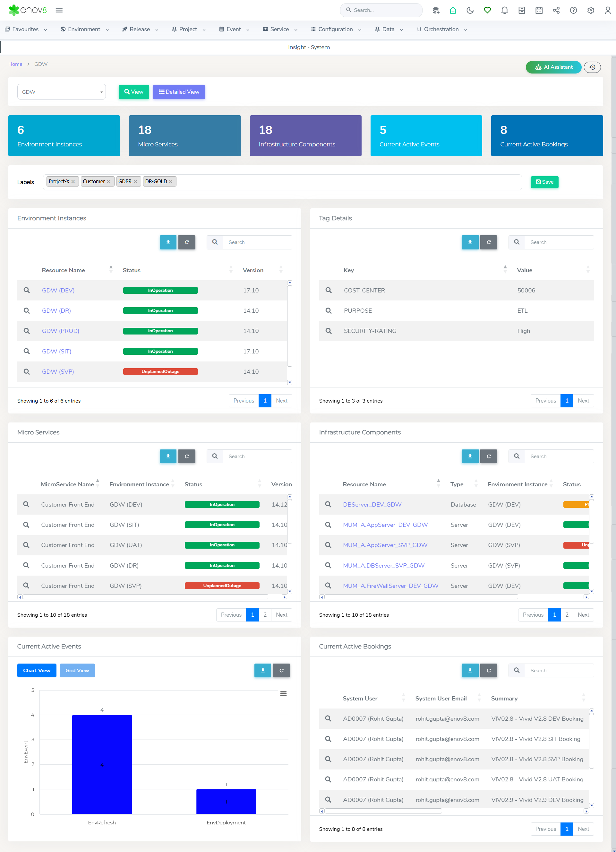616x852 pixels.
Task: Sort by Resource Name column header
Action: tap(64, 270)
